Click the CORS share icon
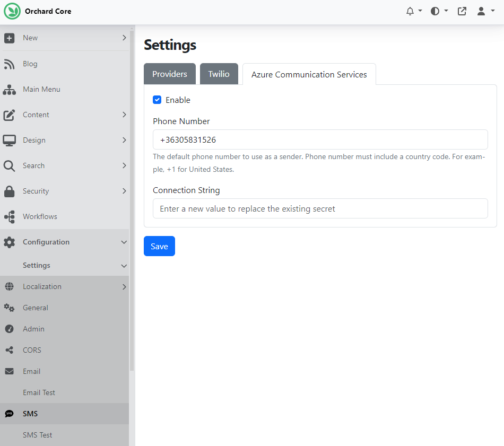The height and width of the screenshot is (446, 504). [x=10, y=350]
